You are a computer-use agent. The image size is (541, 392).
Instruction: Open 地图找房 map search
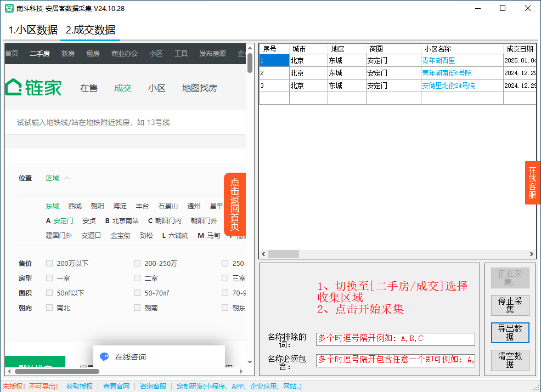click(x=200, y=88)
